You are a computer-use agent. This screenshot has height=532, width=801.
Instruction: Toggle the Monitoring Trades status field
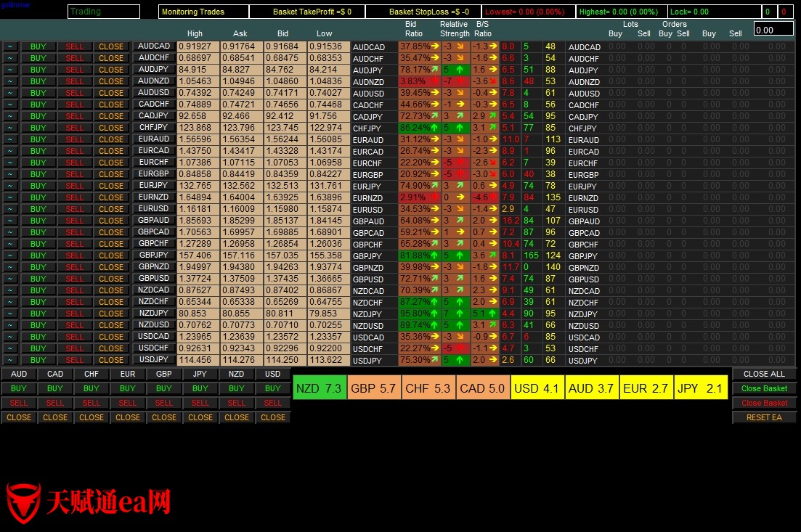(x=203, y=12)
